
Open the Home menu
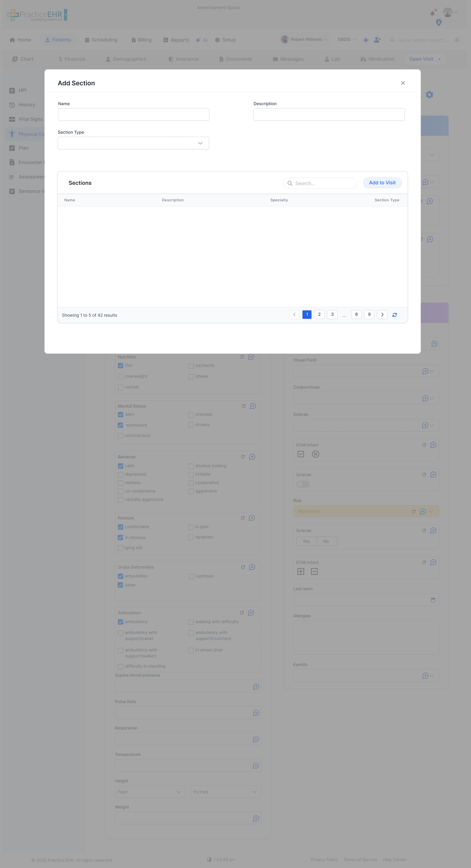tap(20, 40)
